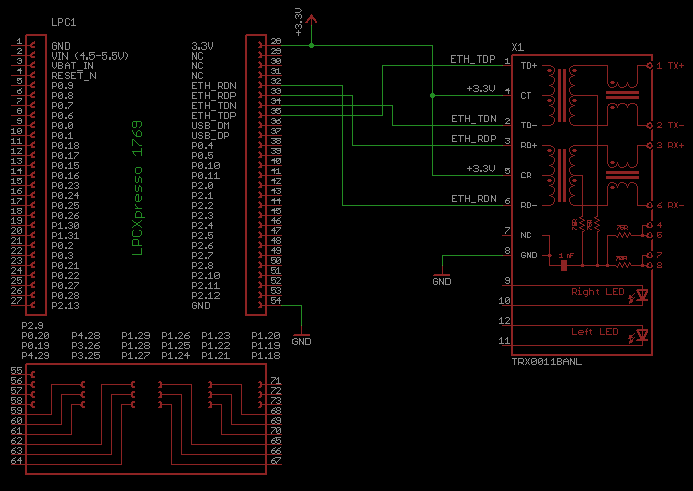Click the Right LED diode symbol
This screenshot has height=491, width=693.
coord(642,295)
